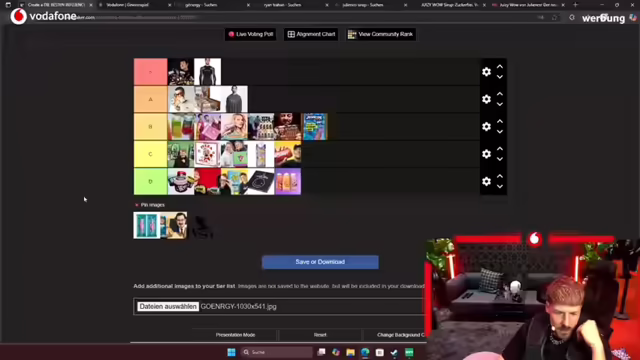The image size is (640, 360).
Task: Move tier B row down with arrow
Action: [500, 132]
